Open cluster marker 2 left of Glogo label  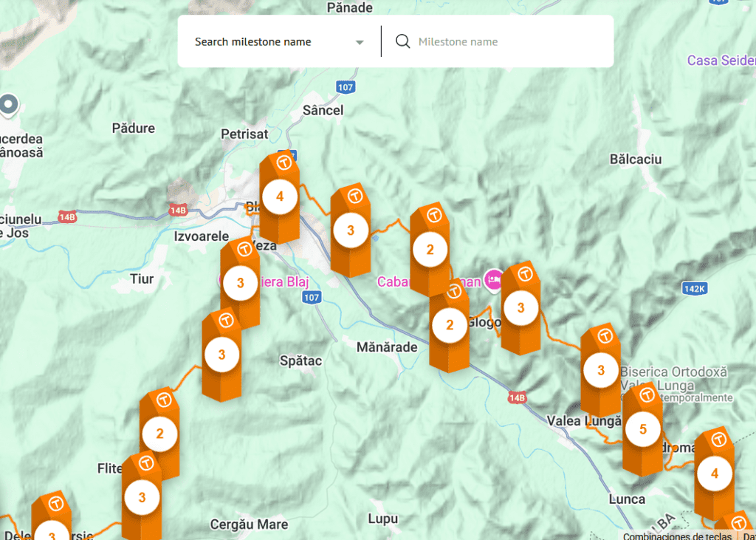(450, 325)
